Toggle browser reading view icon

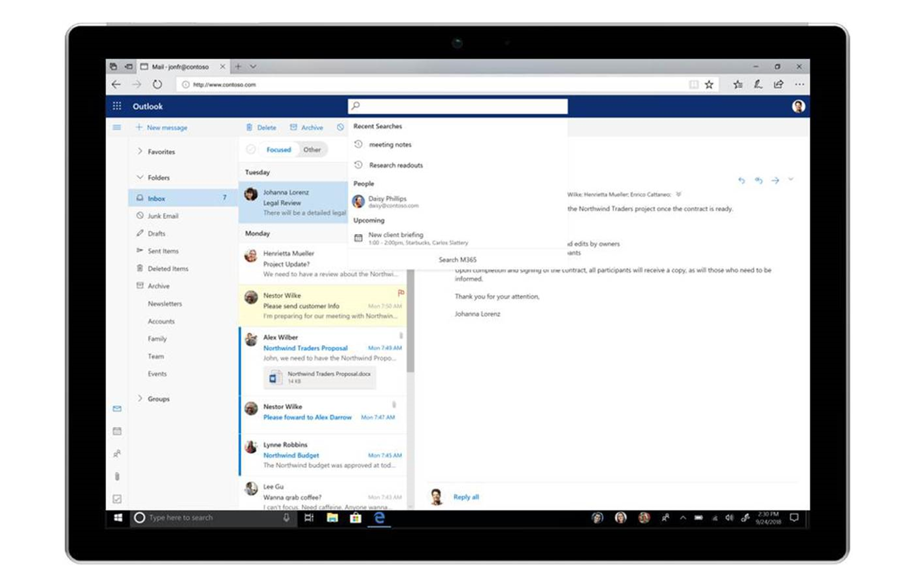coord(694,84)
